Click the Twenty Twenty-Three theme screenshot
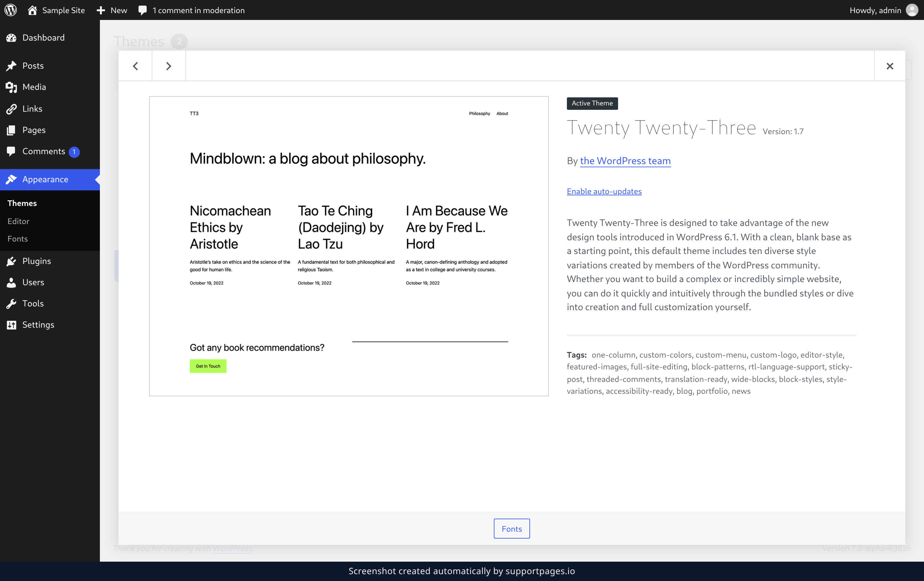The height and width of the screenshot is (581, 924). point(349,246)
